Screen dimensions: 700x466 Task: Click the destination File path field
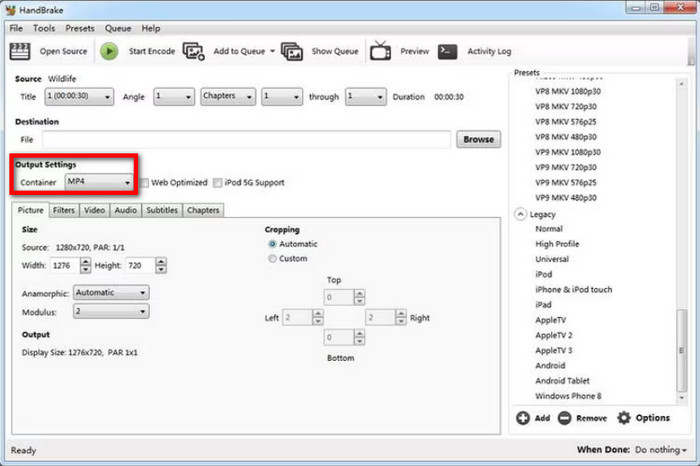(246, 139)
